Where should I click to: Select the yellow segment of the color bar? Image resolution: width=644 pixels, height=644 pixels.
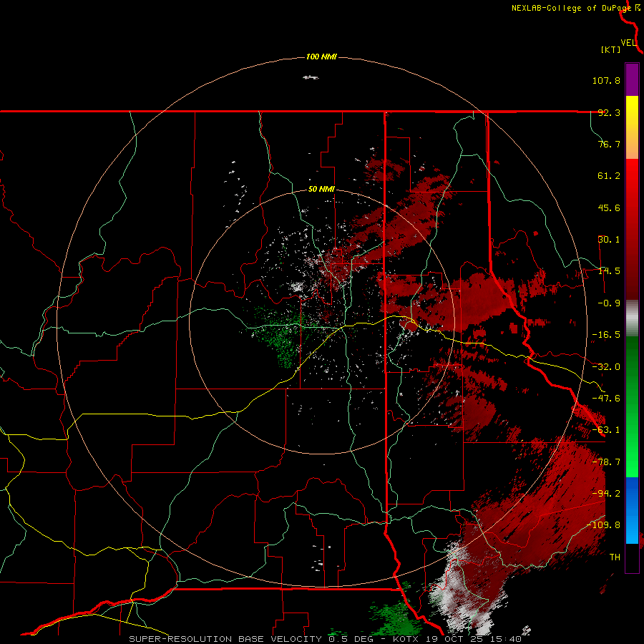(x=632, y=127)
